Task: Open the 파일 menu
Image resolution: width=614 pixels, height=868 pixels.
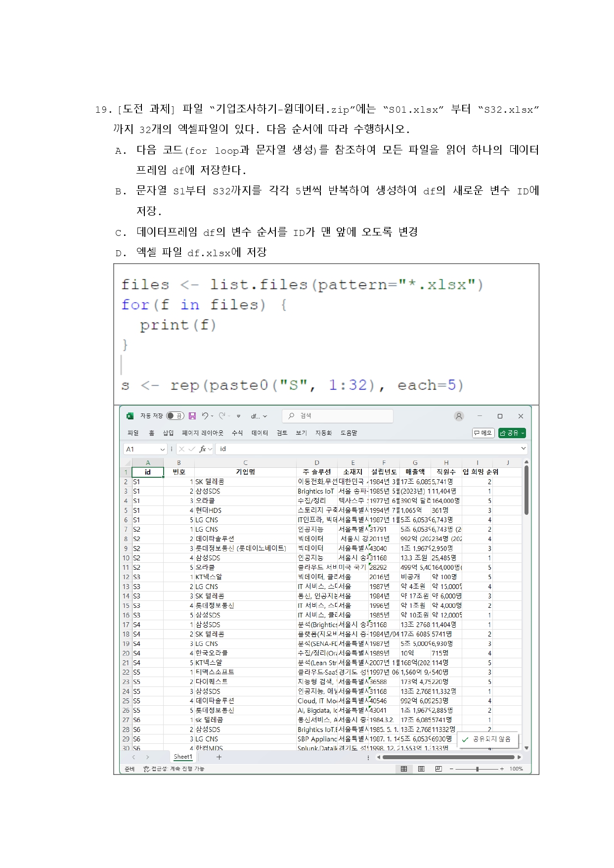Action: coord(133,433)
